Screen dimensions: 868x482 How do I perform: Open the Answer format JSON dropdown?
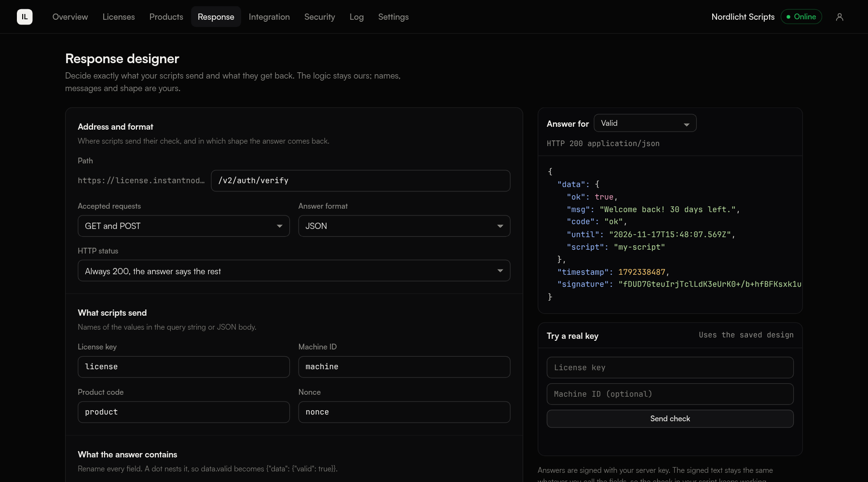click(404, 226)
